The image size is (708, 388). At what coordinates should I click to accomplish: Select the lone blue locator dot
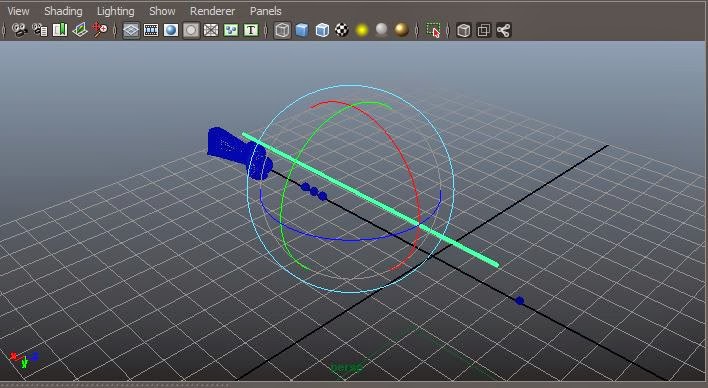(x=520, y=301)
